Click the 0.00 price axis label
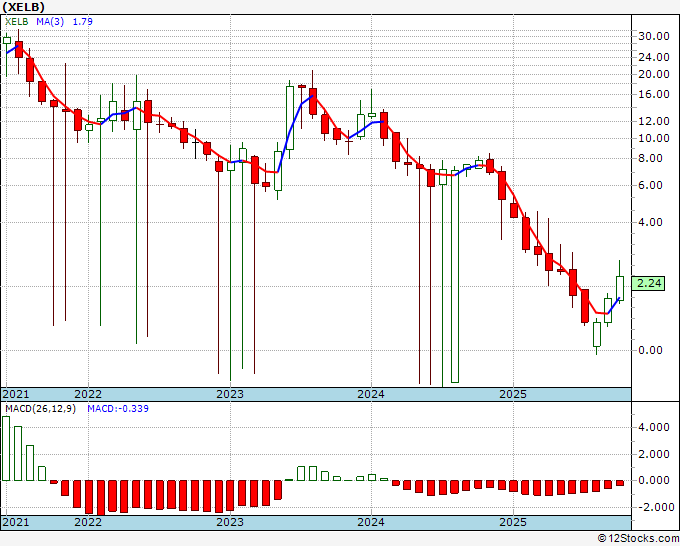Viewport: 680px width, 546px height. pos(651,350)
